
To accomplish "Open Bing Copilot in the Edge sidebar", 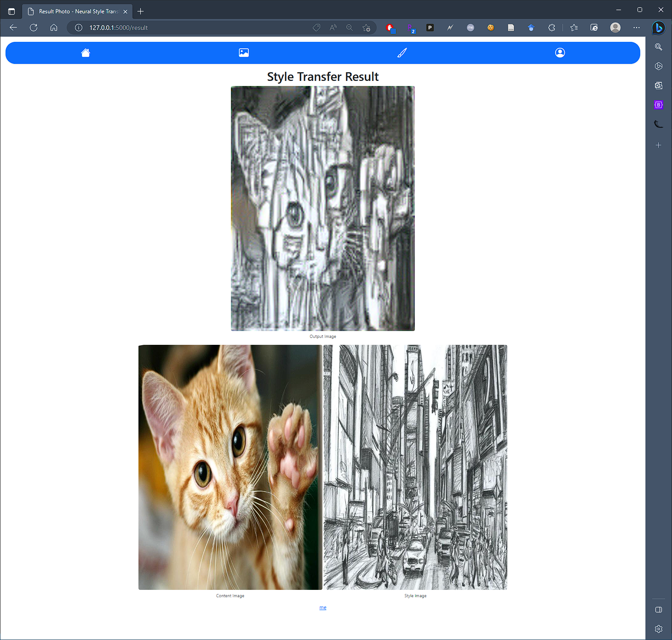I will (x=658, y=28).
